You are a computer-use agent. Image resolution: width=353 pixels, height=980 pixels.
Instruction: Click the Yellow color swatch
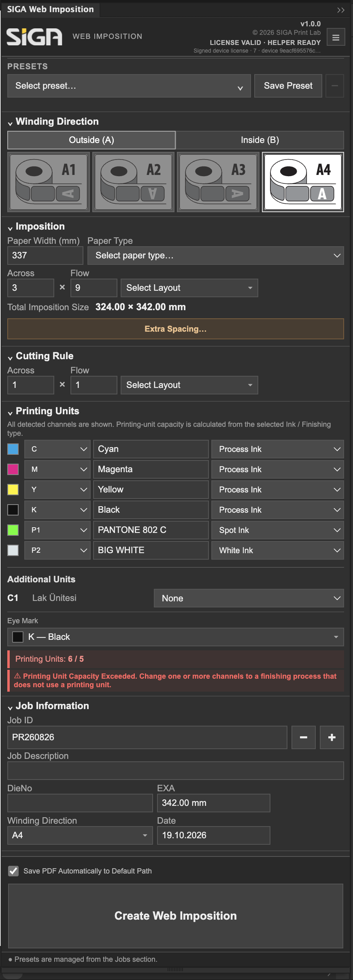13,490
